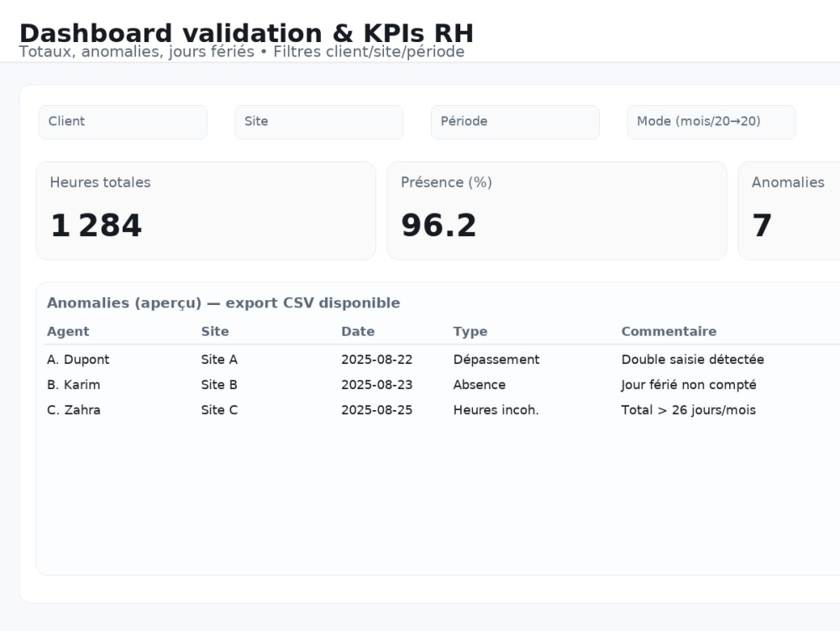This screenshot has height=631, width=840.
Task: Click the value 96.2
Action: (x=438, y=225)
